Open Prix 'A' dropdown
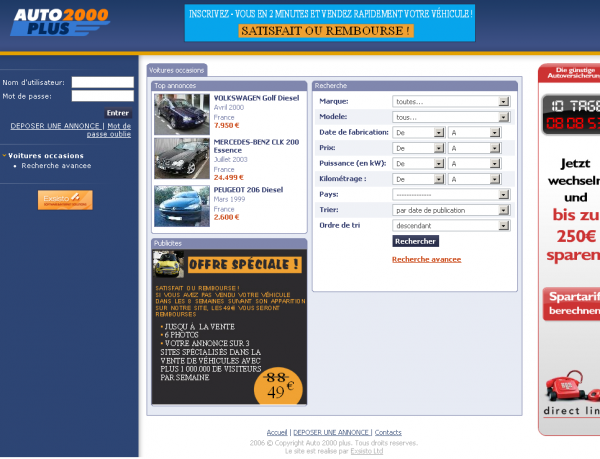 [x=474, y=148]
